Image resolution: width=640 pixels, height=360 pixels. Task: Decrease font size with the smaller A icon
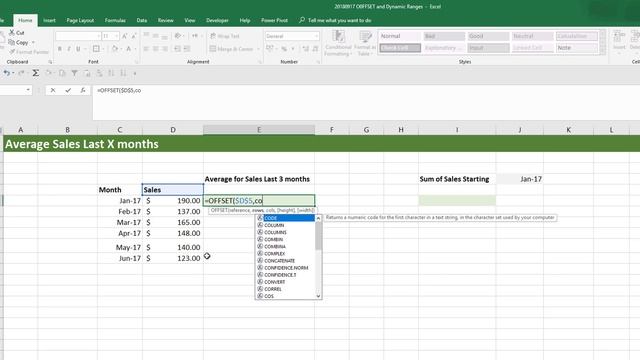pyautogui.click(x=134, y=36)
